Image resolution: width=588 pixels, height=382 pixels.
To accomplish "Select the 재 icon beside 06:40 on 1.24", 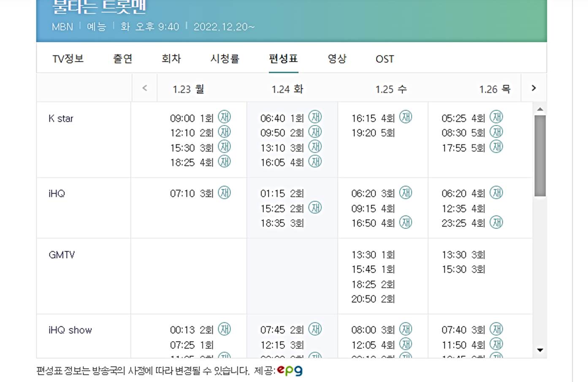I will (x=315, y=117).
